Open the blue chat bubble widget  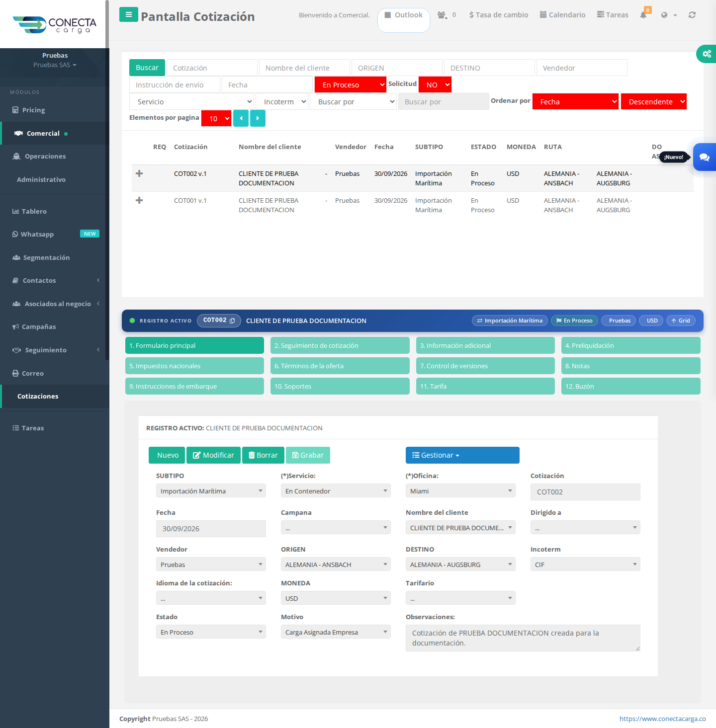(x=705, y=157)
